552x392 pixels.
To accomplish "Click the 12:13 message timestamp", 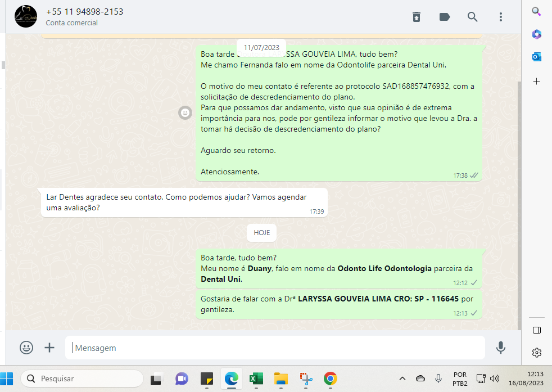I will click(460, 313).
